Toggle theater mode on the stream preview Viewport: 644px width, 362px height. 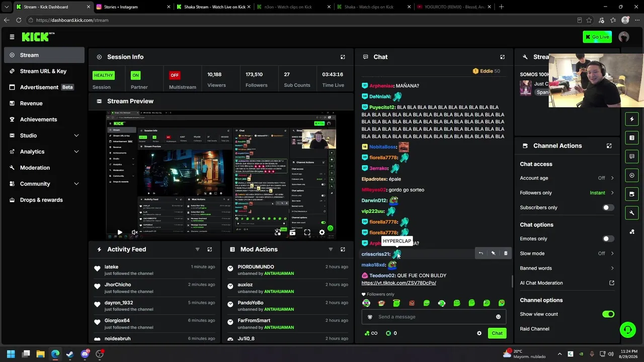292,232
